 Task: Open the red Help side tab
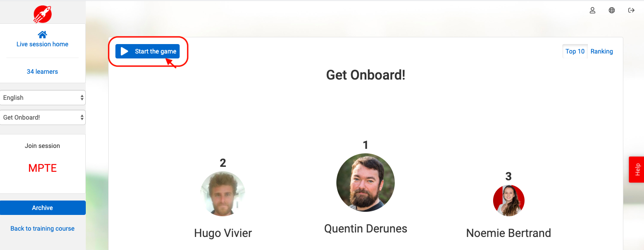coord(636,170)
